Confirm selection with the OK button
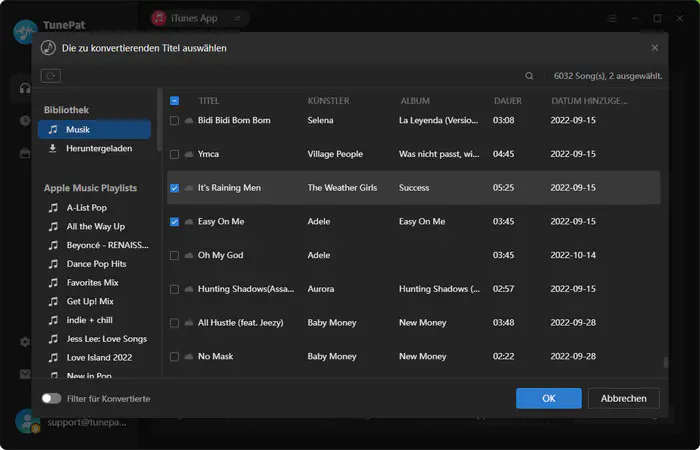The height and width of the screenshot is (450, 700). tap(549, 398)
